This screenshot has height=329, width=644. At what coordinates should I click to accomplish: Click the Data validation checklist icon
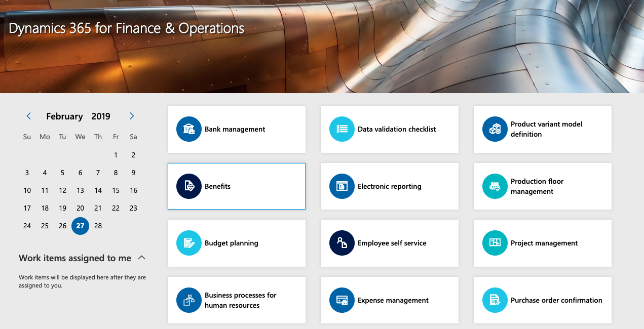tap(342, 129)
